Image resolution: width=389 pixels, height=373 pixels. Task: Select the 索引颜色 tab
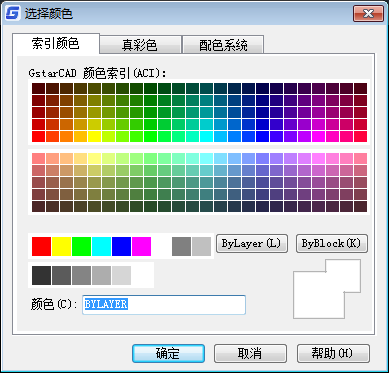[x=56, y=43]
